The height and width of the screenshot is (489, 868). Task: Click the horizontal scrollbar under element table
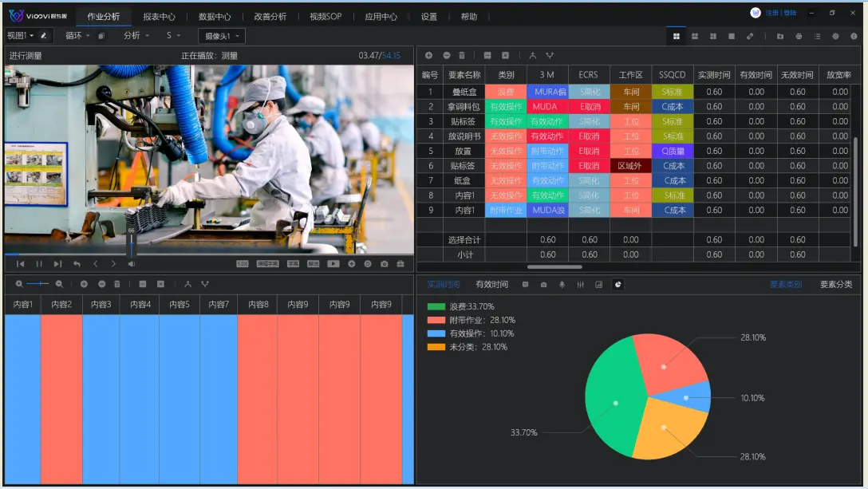[554, 267]
